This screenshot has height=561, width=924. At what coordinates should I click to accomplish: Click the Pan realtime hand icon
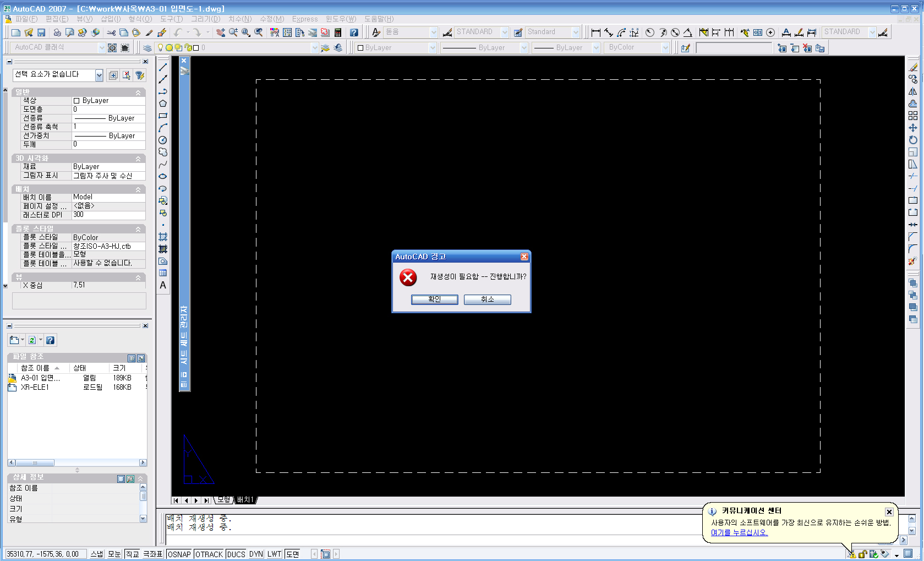[220, 32]
